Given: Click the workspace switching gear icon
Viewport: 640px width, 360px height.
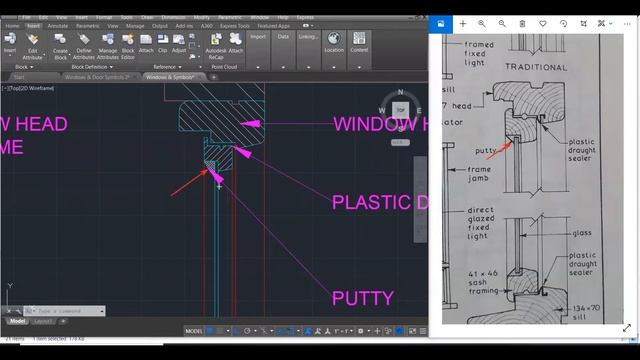Looking at the screenshot, I should pos(360,331).
